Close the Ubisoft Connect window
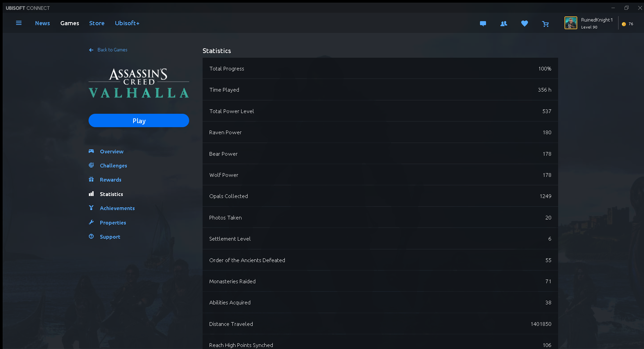 click(x=640, y=8)
